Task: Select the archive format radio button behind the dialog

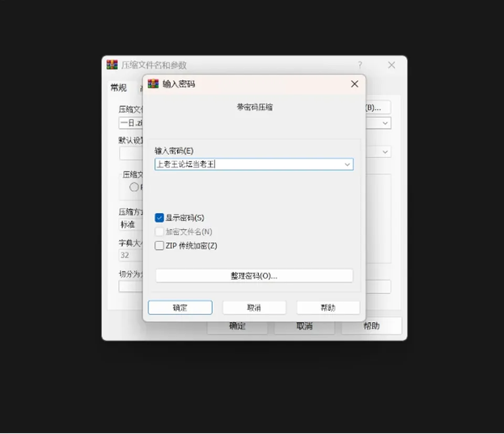Action: pos(134,187)
